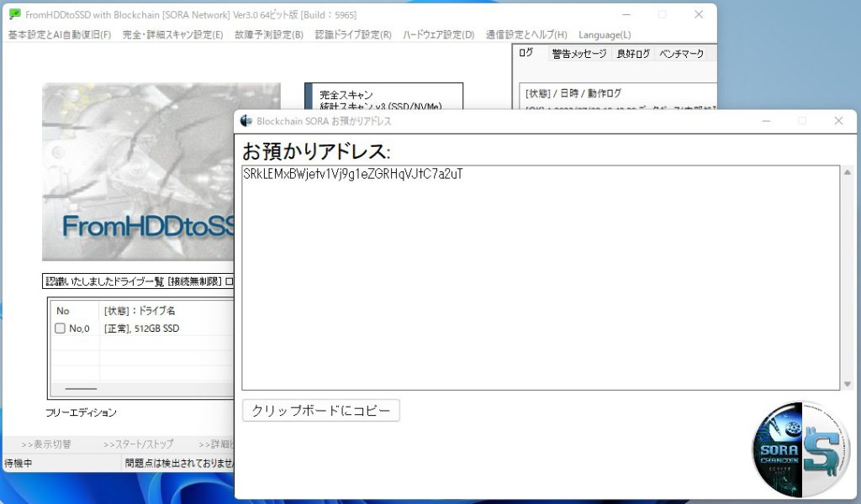The width and height of the screenshot is (861, 504).
Task: Switch to the 警告メッセージ tab
Action: coord(578,53)
